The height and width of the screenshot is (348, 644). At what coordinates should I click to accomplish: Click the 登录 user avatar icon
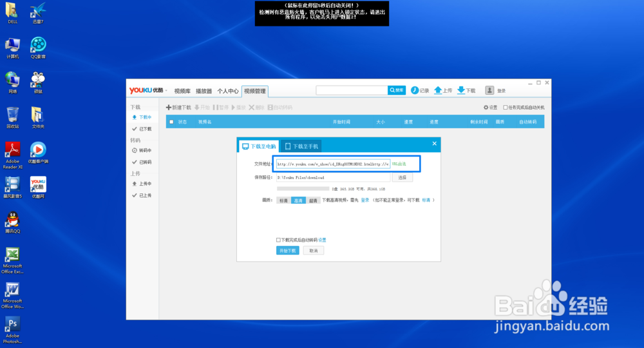pos(489,90)
